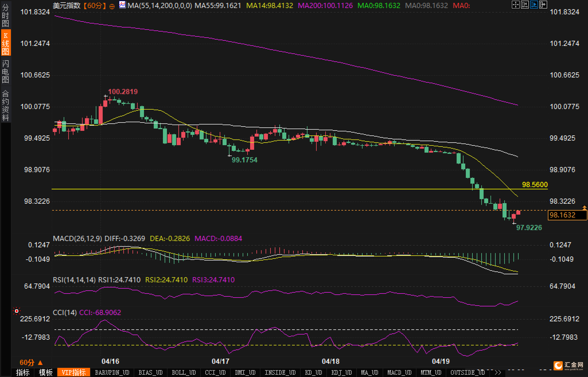The width and height of the screenshot is (588, 377).
Task: Apply the KDJ_UD indicator
Action: 341,372
